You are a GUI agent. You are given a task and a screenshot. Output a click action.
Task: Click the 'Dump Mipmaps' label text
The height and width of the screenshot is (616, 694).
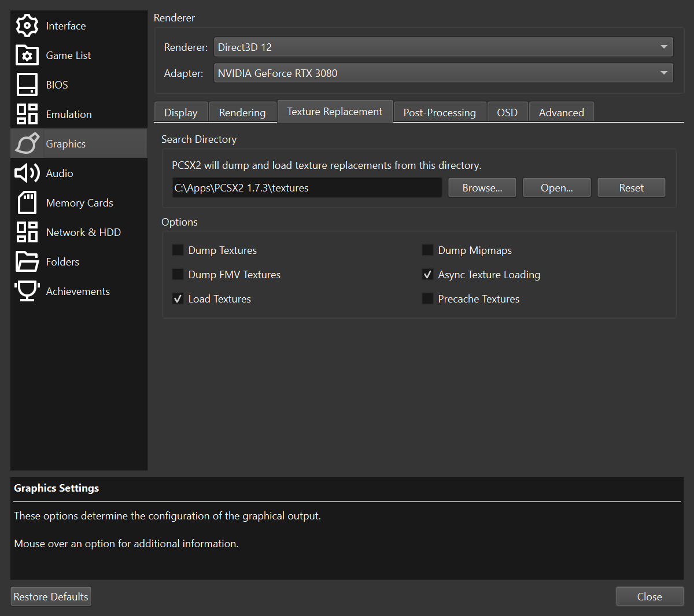tap(475, 250)
